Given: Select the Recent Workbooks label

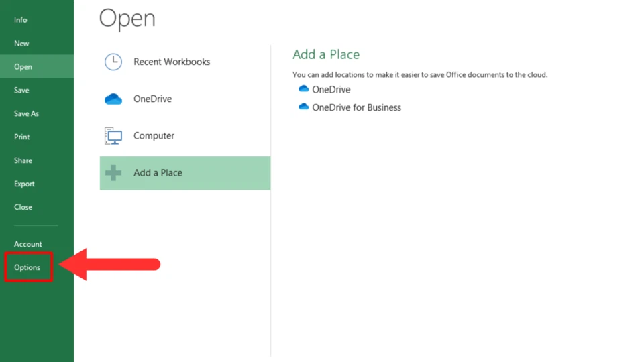Looking at the screenshot, I should point(172,62).
